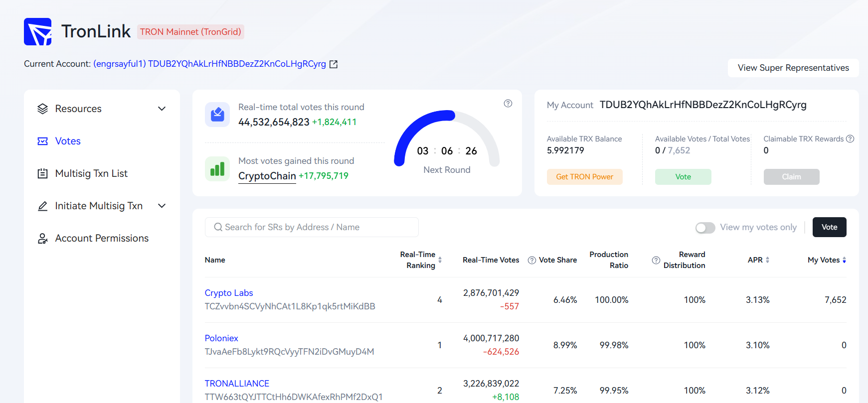The width and height of the screenshot is (868, 403).
Task: Open Account Permissions in sidebar
Action: 102,238
